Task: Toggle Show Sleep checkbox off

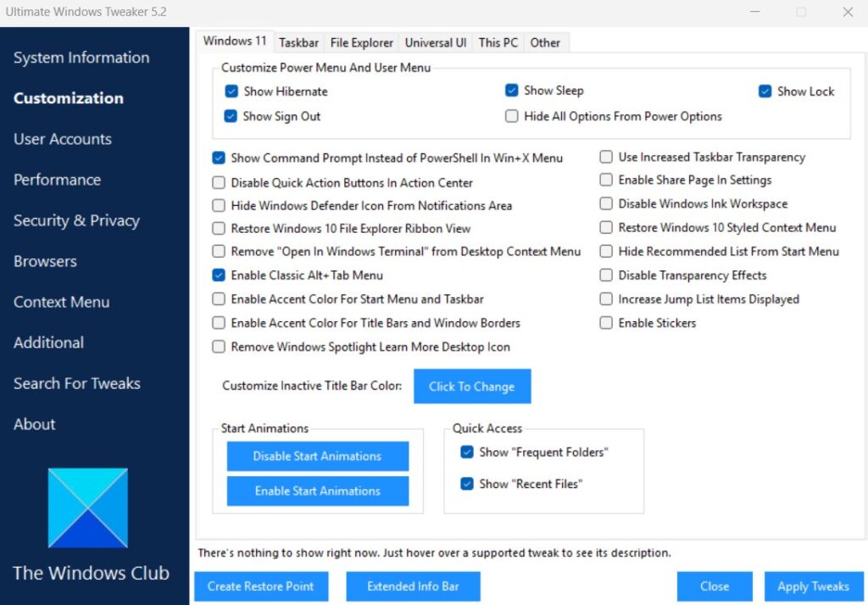Action: 511,90
